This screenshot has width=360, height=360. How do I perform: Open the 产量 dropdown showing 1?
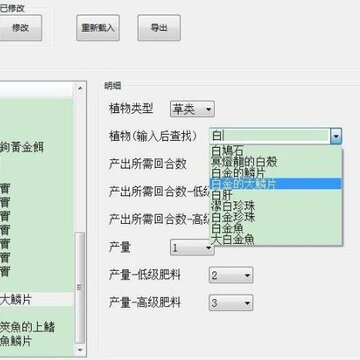pyautogui.click(x=192, y=248)
